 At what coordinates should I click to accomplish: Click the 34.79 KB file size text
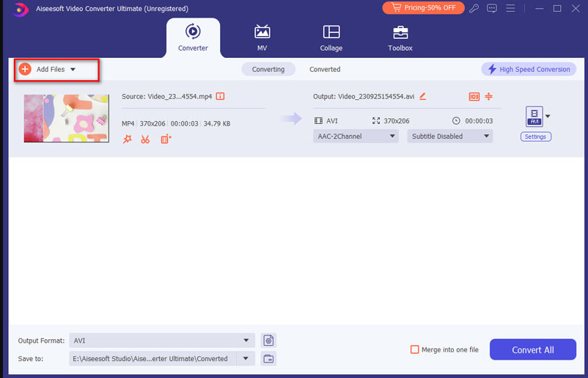tap(217, 123)
